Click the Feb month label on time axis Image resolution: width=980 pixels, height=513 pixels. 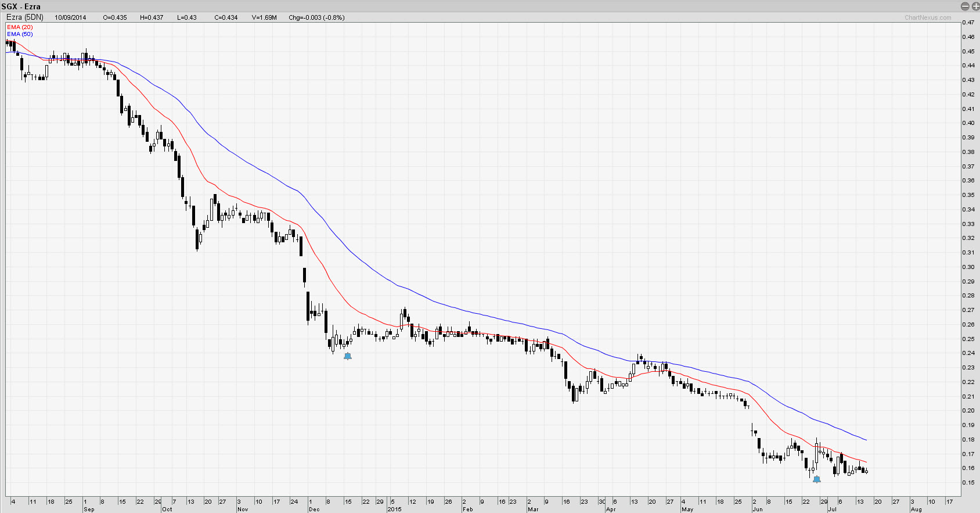coord(468,510)
